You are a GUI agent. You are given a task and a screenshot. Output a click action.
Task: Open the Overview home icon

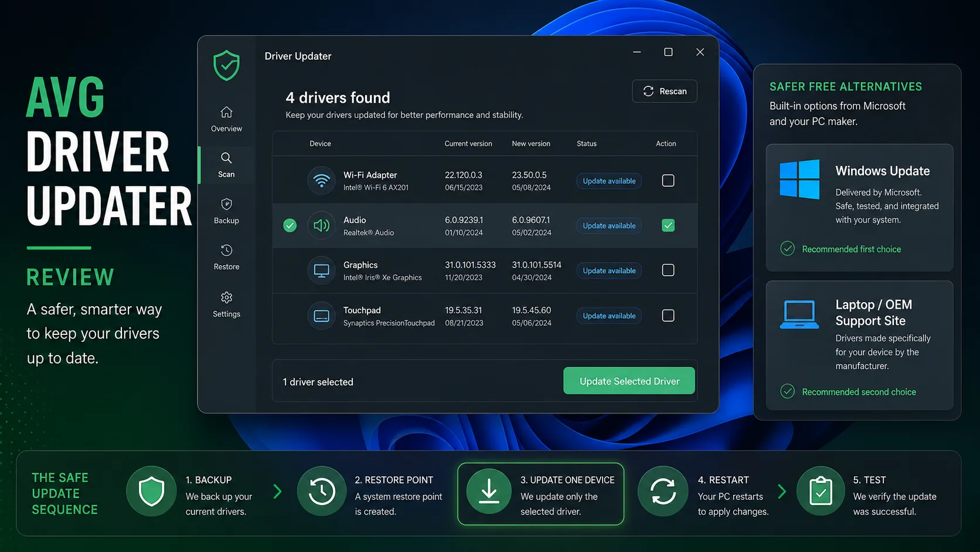point(226,112)
